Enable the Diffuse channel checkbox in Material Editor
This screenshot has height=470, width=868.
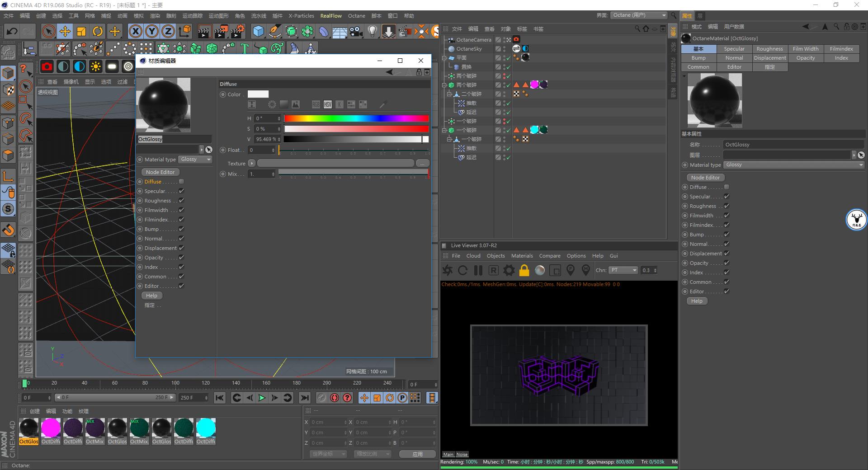pyautogui.click(x=181, y=181)
